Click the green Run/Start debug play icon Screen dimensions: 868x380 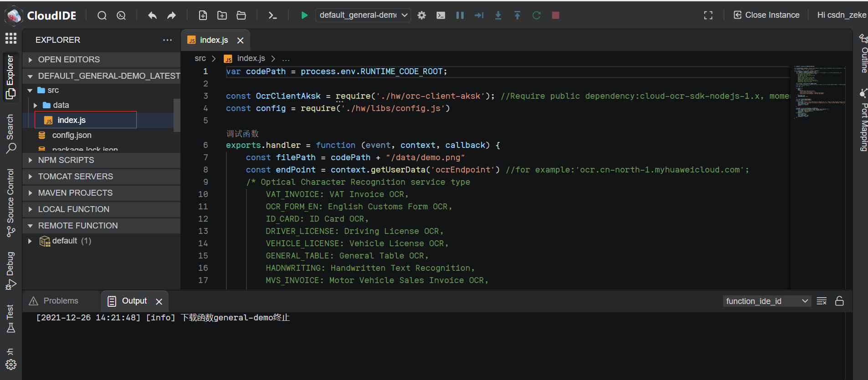tap(304, 15)
